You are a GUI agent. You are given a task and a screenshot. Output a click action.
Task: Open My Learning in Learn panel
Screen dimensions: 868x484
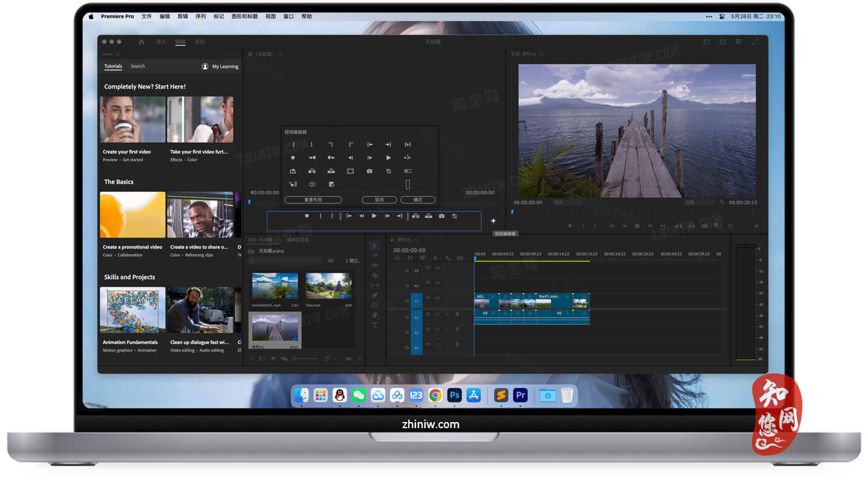(220, 66)
